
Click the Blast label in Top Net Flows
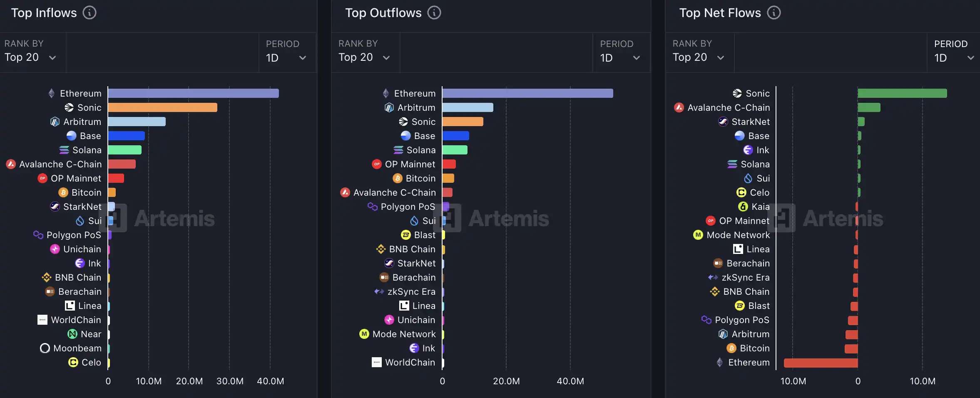759,306
